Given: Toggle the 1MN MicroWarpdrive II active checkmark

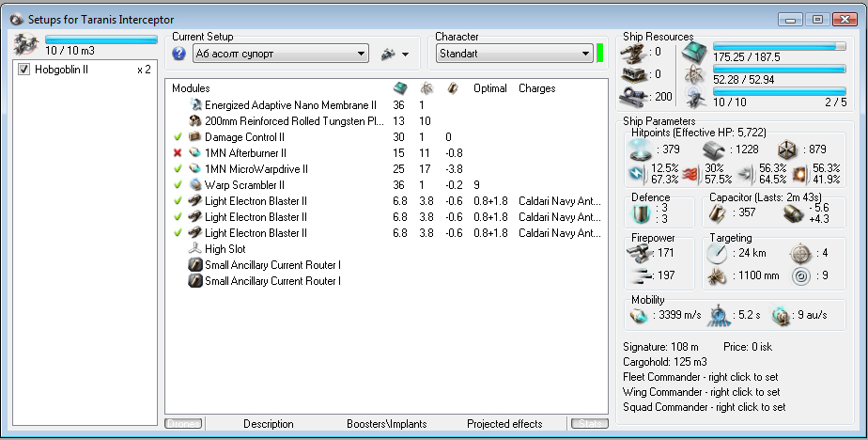Looking at the screenshot, I should [x=178, y=169].
